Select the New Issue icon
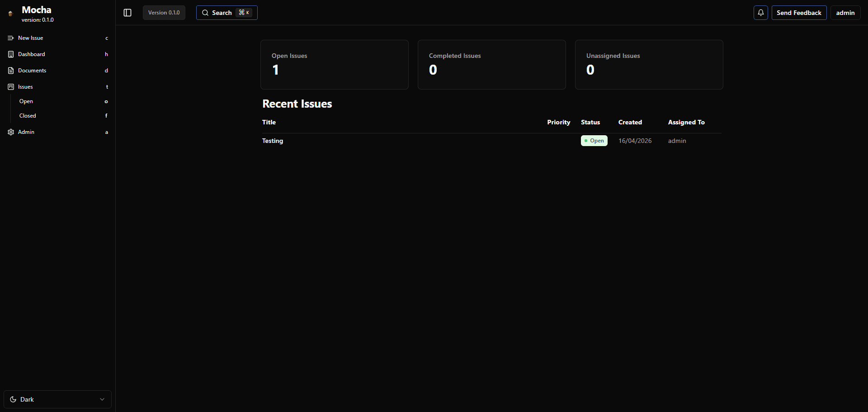This screenshot has height=412, width=868. (x=10, y=38)
